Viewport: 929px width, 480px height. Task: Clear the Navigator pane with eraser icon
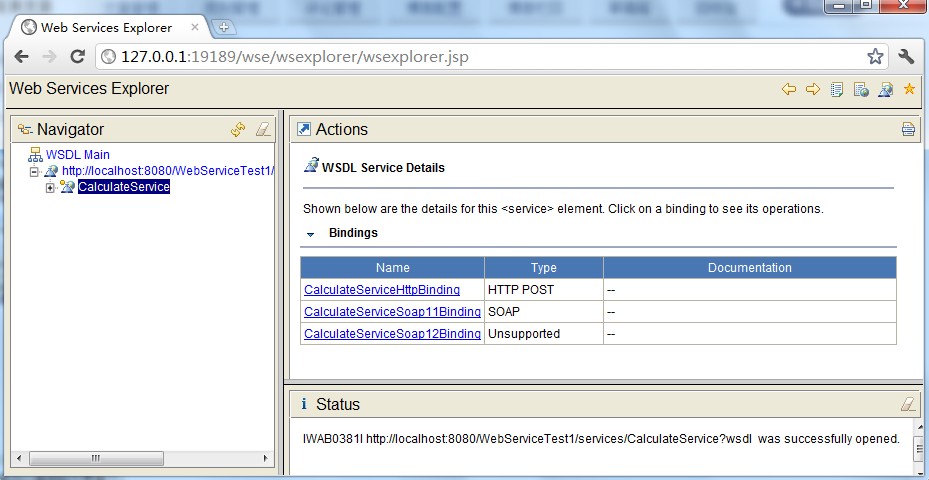(263, 130)
